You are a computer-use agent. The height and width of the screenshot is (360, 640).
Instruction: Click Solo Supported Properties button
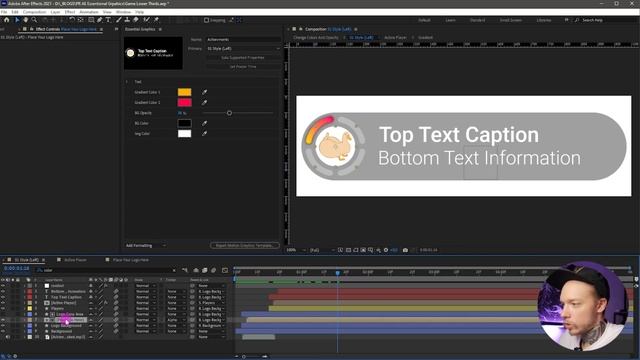tap(243, 58)
